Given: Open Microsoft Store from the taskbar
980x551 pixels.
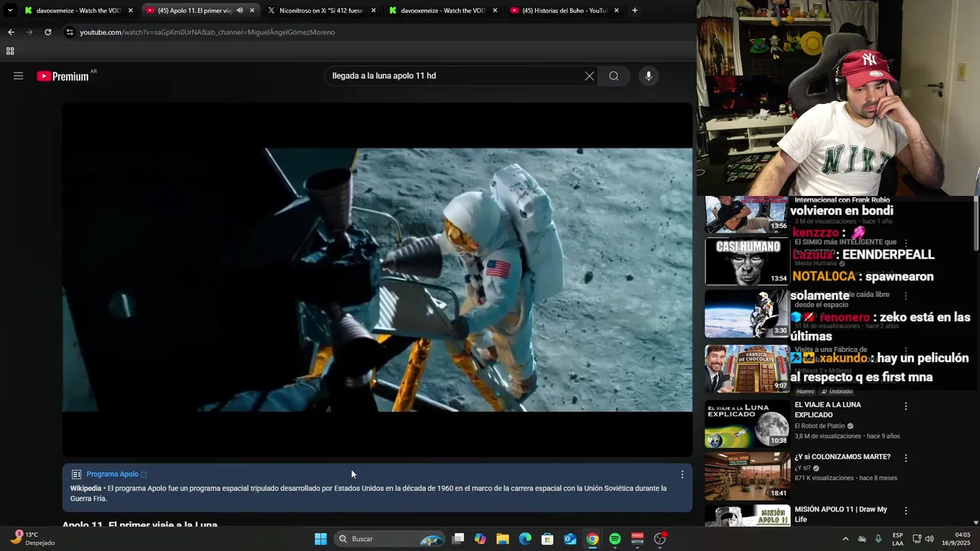Looking at the screenshot, I should [x=547, y=539].
